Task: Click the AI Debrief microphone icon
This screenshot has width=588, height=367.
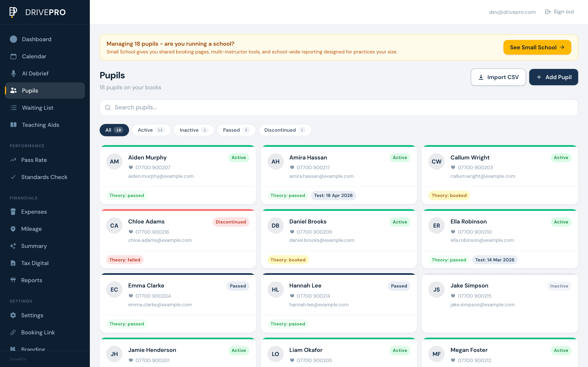Action: pyautogui.click(x=13, y=73)
